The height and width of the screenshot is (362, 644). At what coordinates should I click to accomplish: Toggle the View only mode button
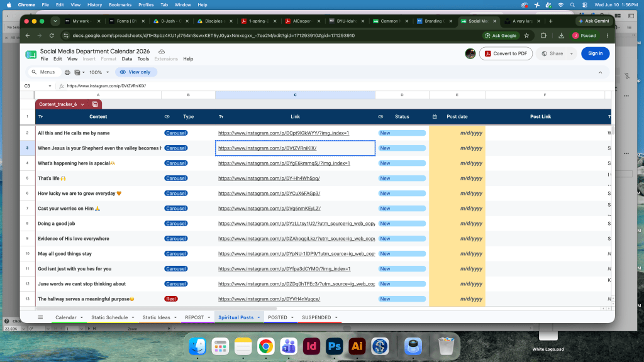pyautogui.click(x=136, y=72)
